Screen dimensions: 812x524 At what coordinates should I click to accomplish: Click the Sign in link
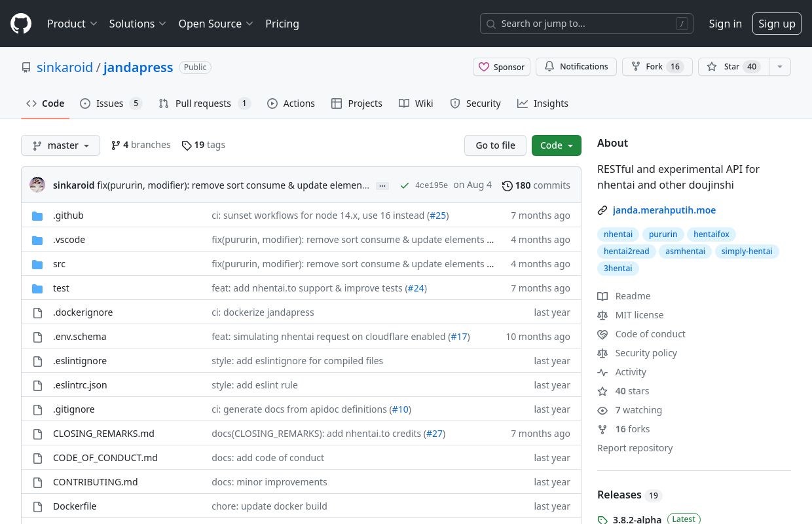coord(725,24)
